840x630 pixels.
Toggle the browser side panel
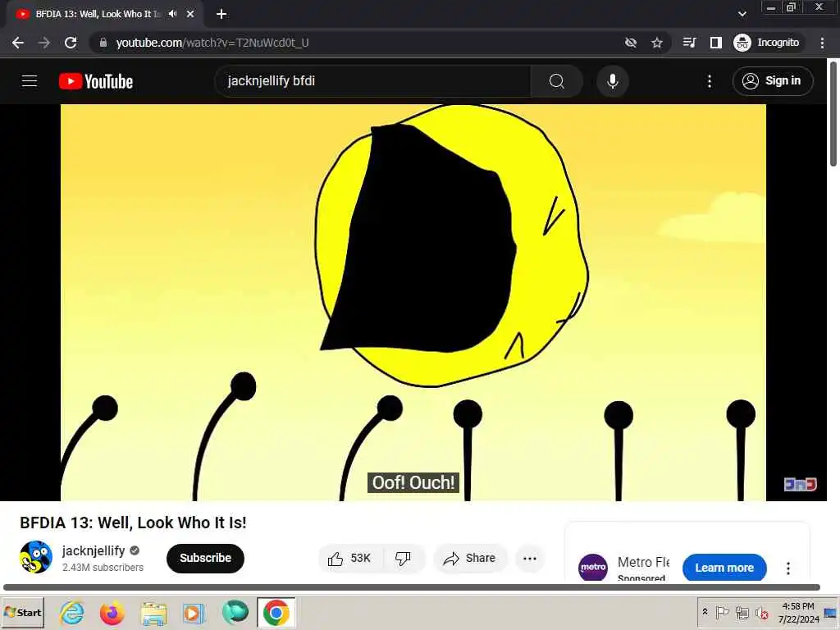(715, 43)
